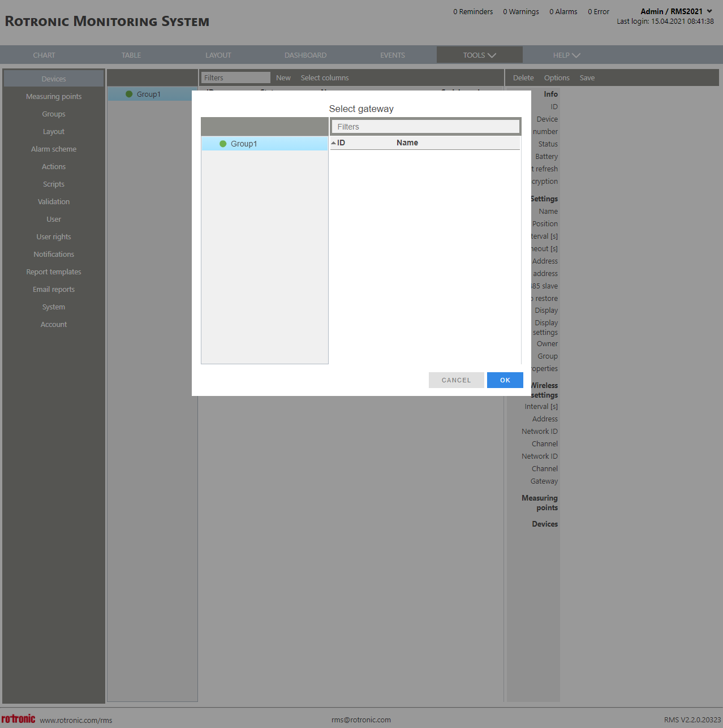723x728 pixels.
Task: Click 0 Reminders status counter
Action: pyautogui.click(x=473, y=11)
